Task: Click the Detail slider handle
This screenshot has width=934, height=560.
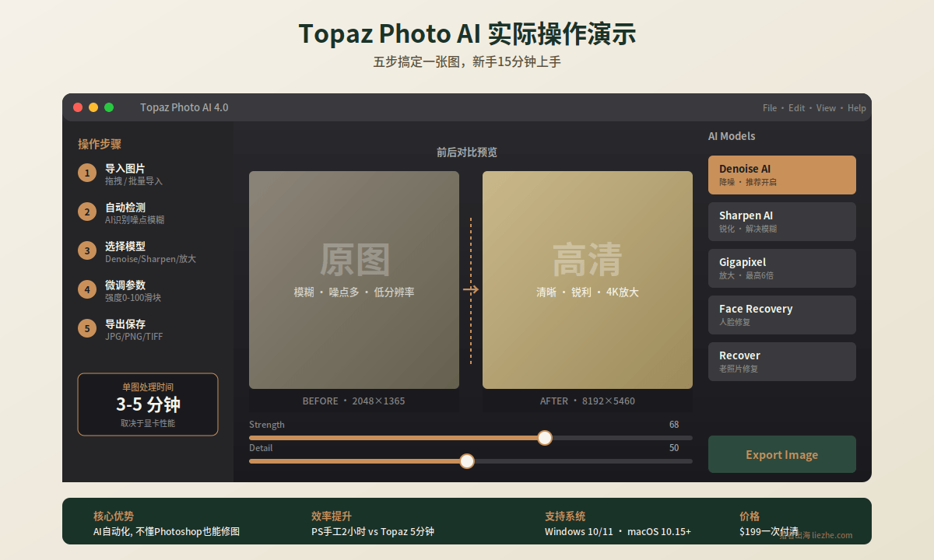Action: [x=467, y=461]
